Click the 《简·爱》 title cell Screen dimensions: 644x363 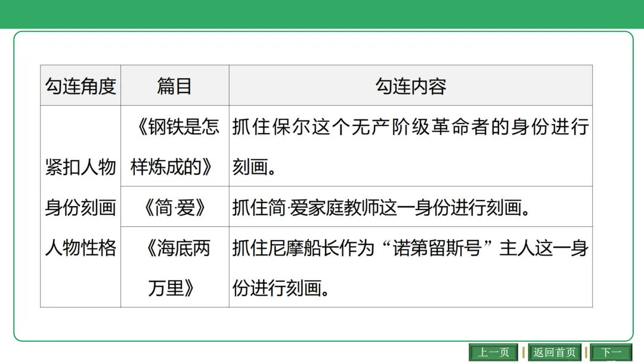(x=175, y=207)
